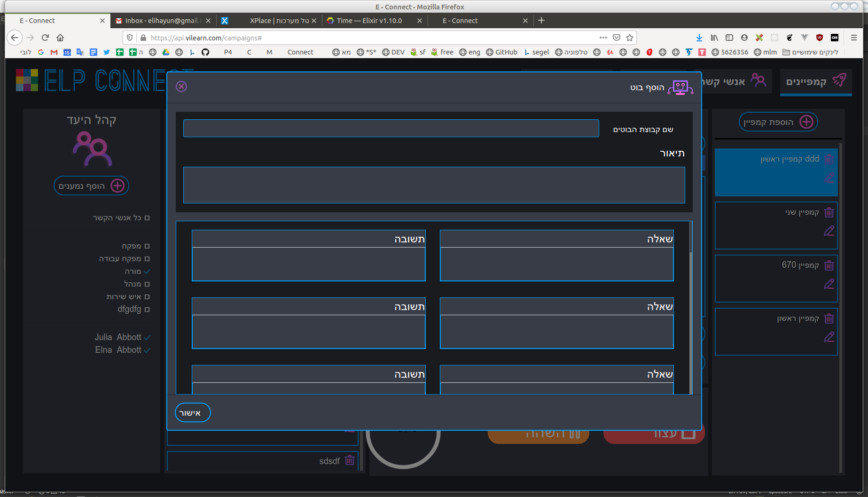Click 'הוסף נמענים' add recipients button
Screen dimensions: 868x497
91,186
